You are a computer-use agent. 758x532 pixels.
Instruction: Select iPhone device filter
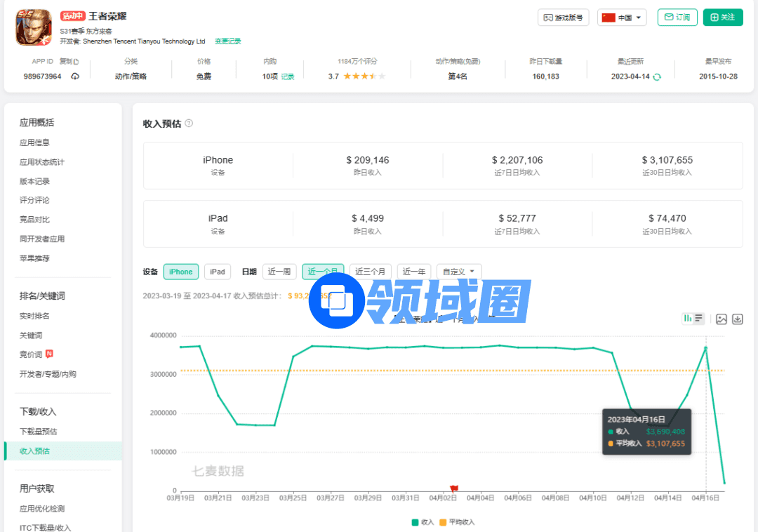click(181, 272)
